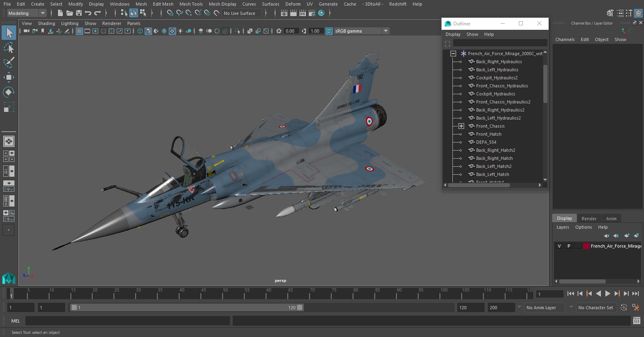Switch to the Render layer tab

(589, 219)
